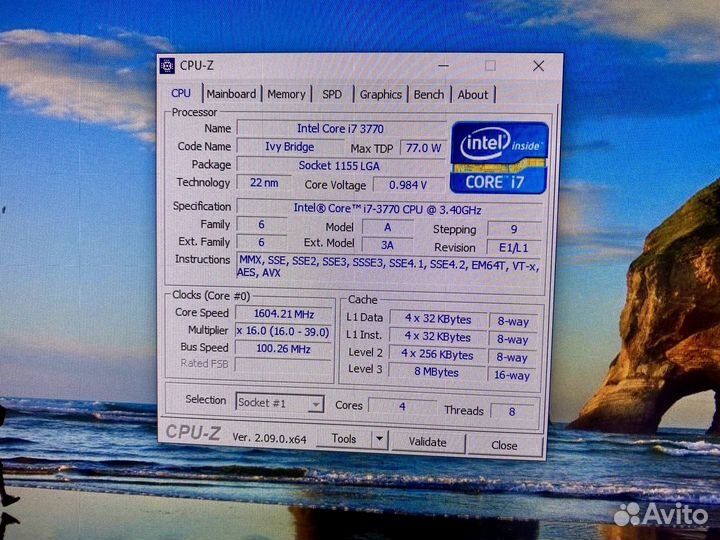Click the L1 Inst. size '4 x 32 KBytes'

point(437,337)
